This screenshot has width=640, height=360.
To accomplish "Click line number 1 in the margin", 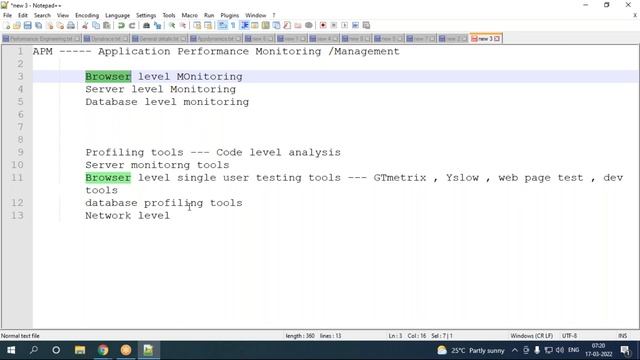I will [x=20, y=51].
